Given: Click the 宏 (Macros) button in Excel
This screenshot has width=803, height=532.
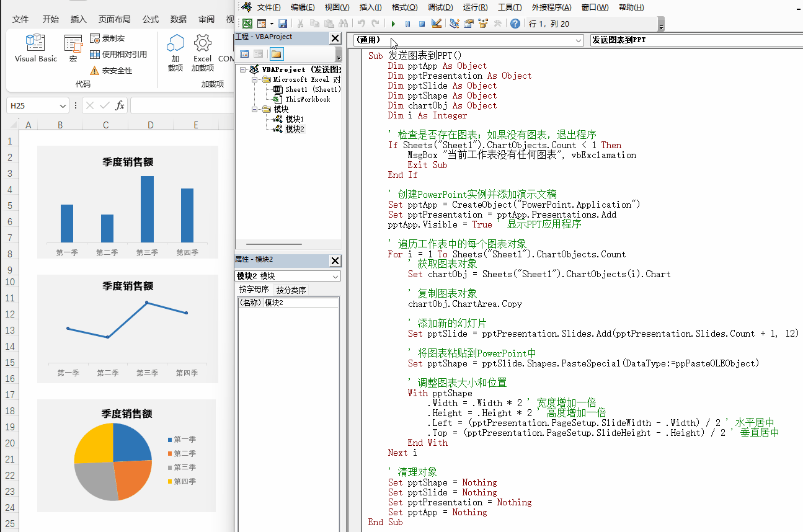Looking at the screenshot, I should click(73, 48).
